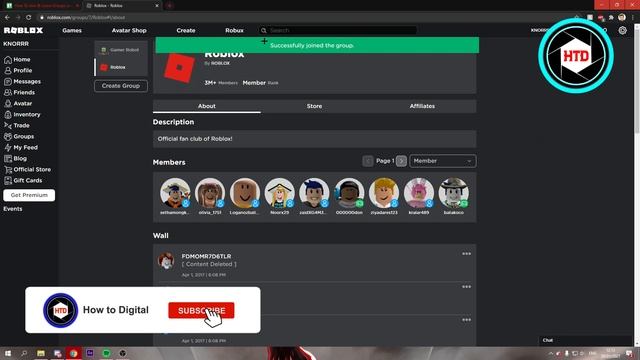
Task: Click the KNORRR username in sidebar
Action: point(16,44)
